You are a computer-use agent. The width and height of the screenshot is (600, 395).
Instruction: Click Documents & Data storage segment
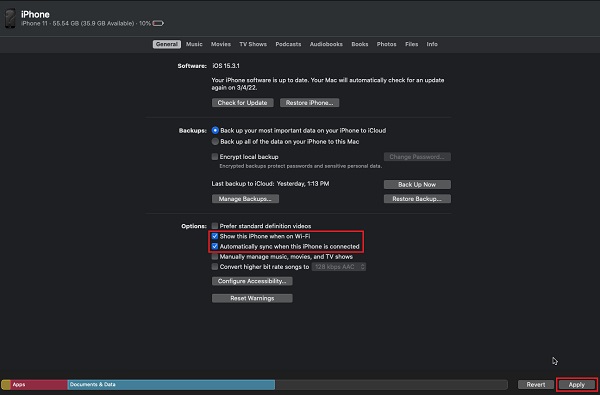click(171, 385)
